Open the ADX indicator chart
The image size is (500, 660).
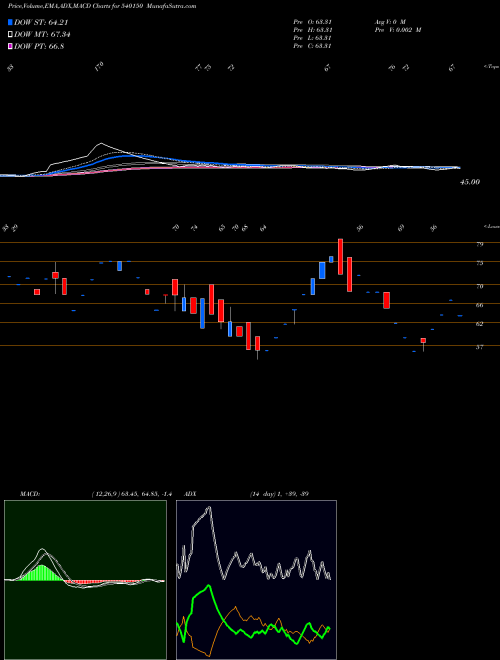(256, 580)
